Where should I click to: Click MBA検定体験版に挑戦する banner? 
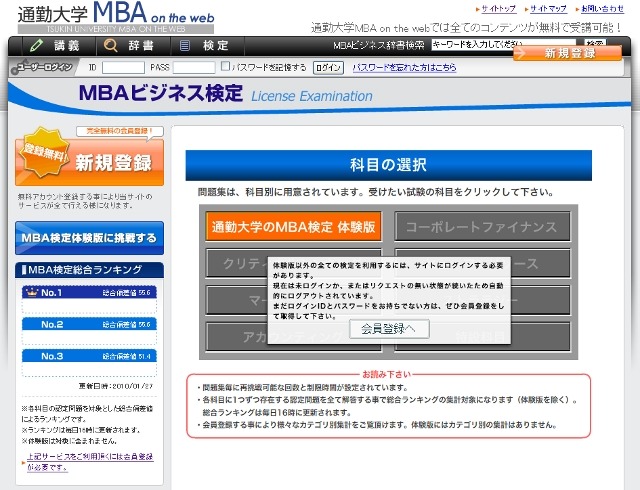pyautogui.click(x=90, y=238)
